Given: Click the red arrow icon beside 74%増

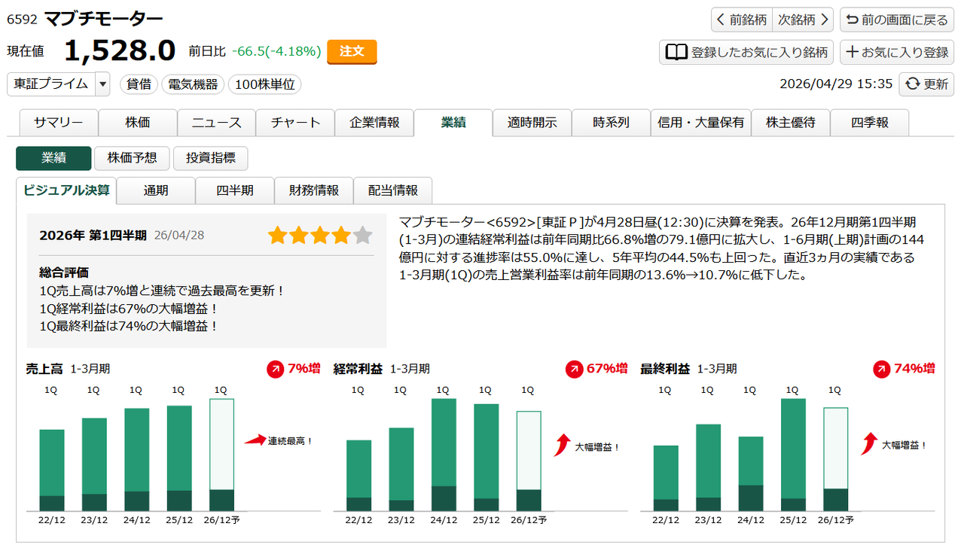Looking at the screenshot, I should pyautogui.click(x=881, y=369).
